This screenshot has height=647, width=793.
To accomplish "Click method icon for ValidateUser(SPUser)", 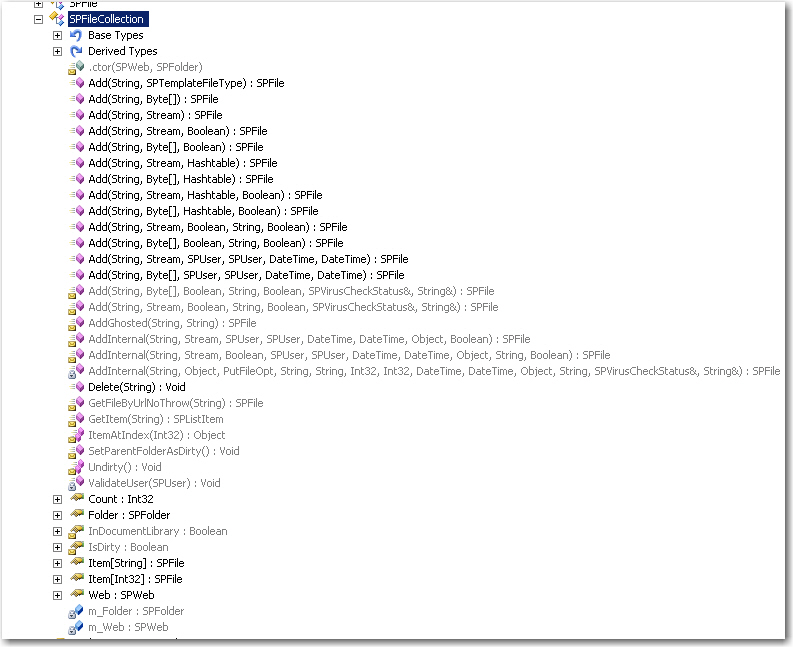I will point(76,483).
